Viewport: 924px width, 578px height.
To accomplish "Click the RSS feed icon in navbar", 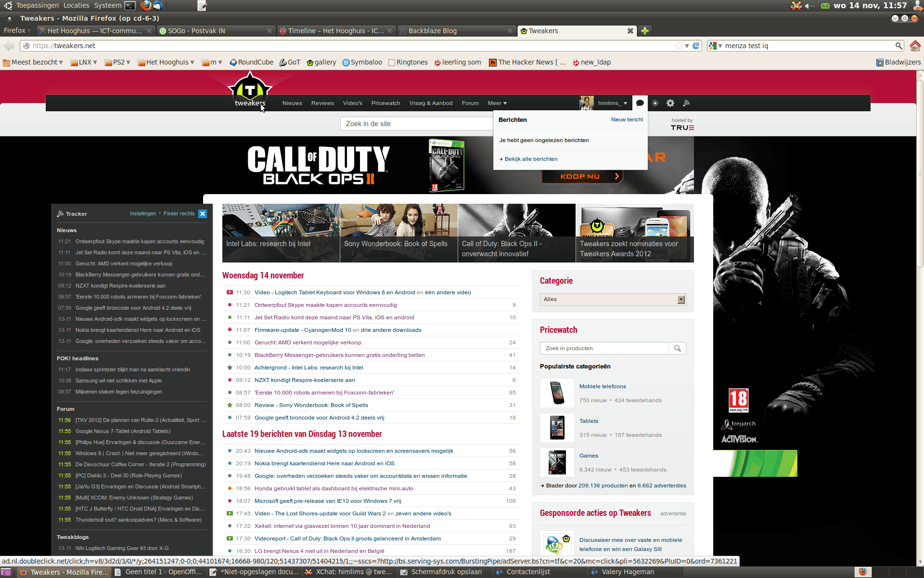I will pyautogui.click(x=686, y=103).
